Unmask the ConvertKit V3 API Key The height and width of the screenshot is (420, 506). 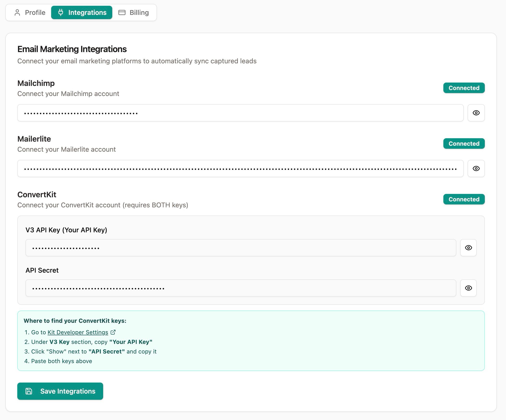(468, 248)
